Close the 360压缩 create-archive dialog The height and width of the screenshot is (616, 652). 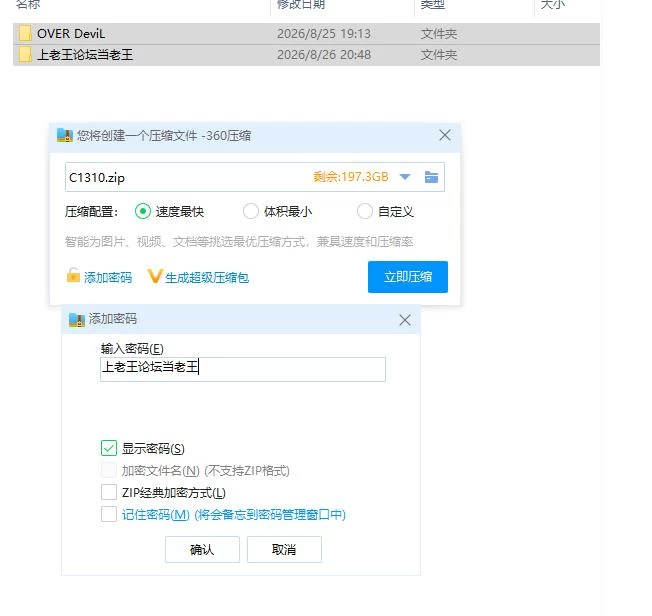[x=445, y=135]
